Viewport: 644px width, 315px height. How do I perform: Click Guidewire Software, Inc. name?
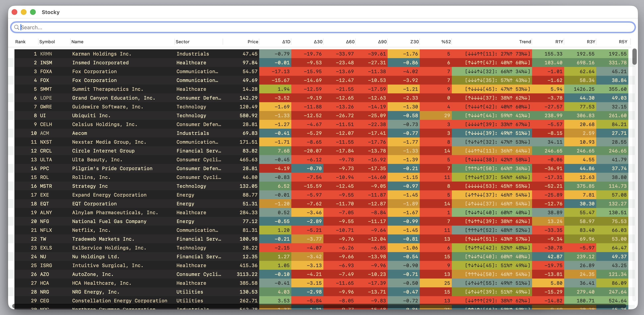[108, 107]
